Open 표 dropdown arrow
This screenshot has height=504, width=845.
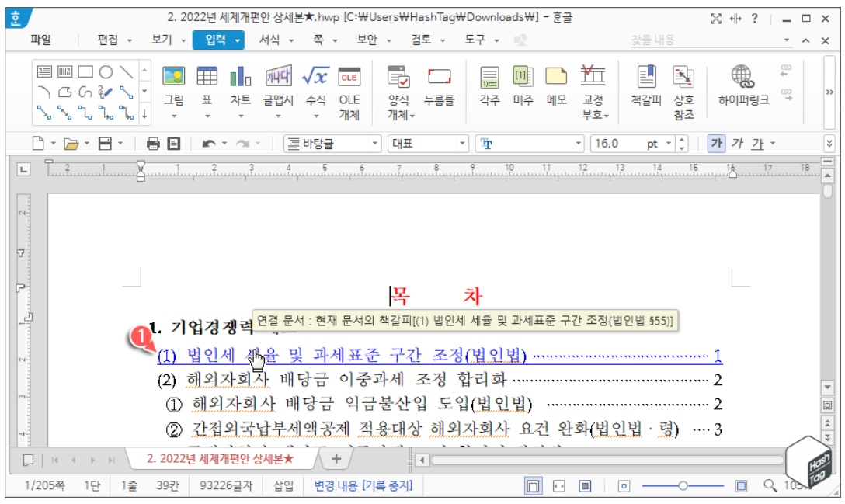point(207,116)
